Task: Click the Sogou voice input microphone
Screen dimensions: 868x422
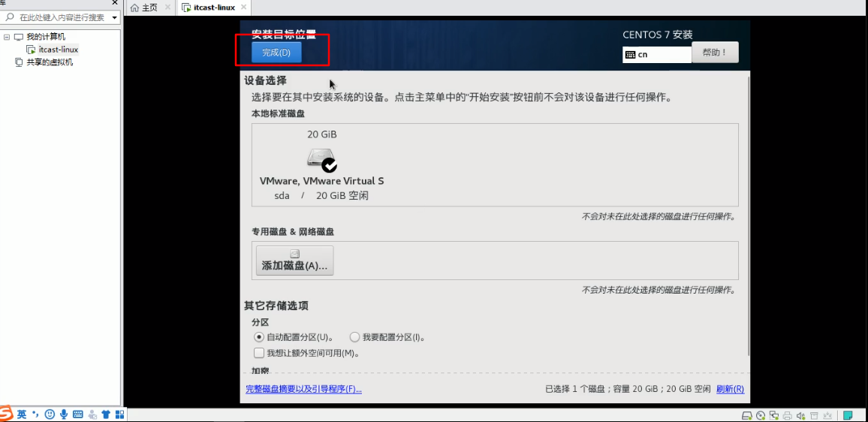Action: coord(64,414)
